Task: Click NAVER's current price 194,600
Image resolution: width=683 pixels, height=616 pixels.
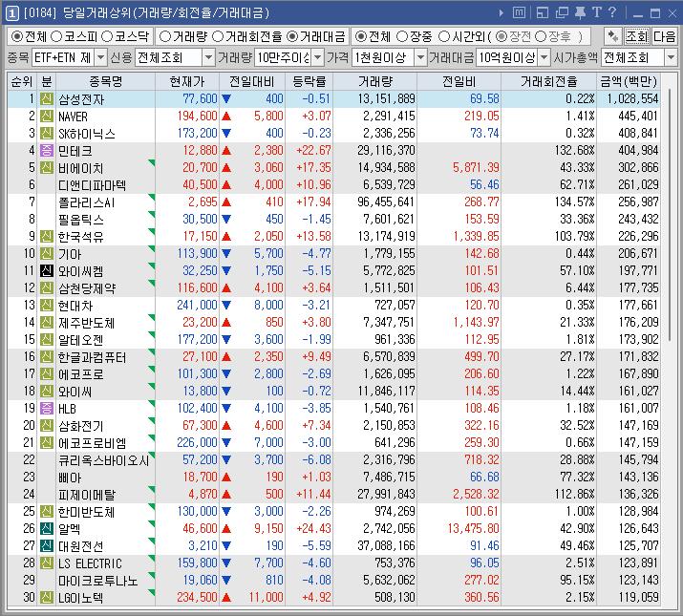Action: point(198,116)
